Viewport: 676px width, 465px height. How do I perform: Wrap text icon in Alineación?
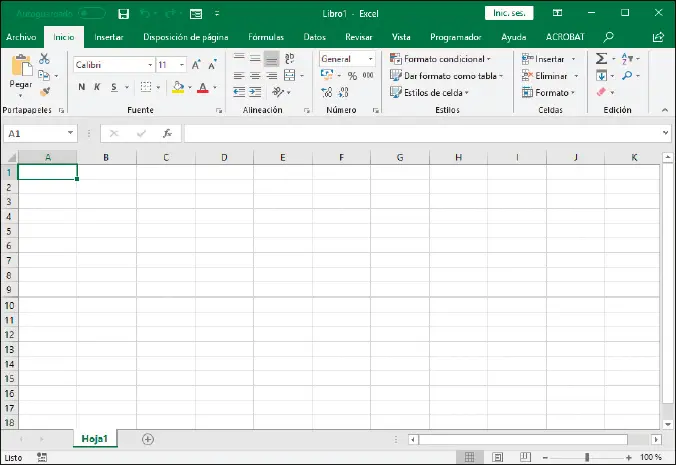coord(289,58)
